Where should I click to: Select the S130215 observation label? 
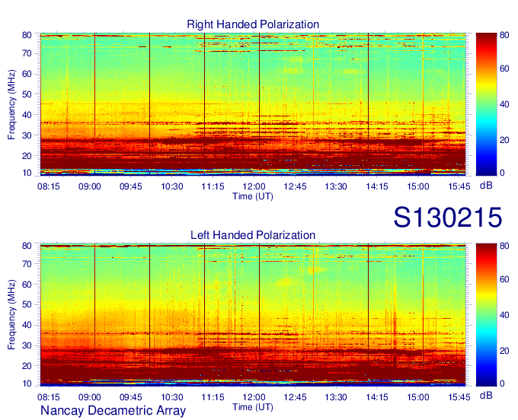448,218
